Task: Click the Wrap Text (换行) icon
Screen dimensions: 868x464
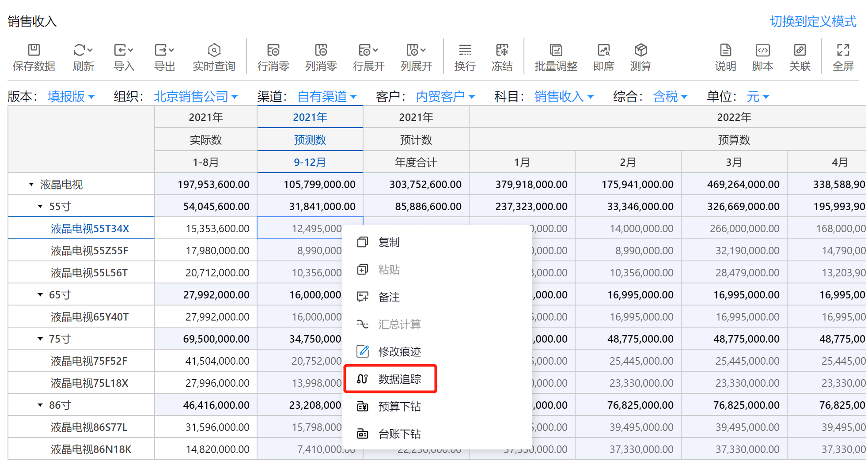Action: pos(465,50)
